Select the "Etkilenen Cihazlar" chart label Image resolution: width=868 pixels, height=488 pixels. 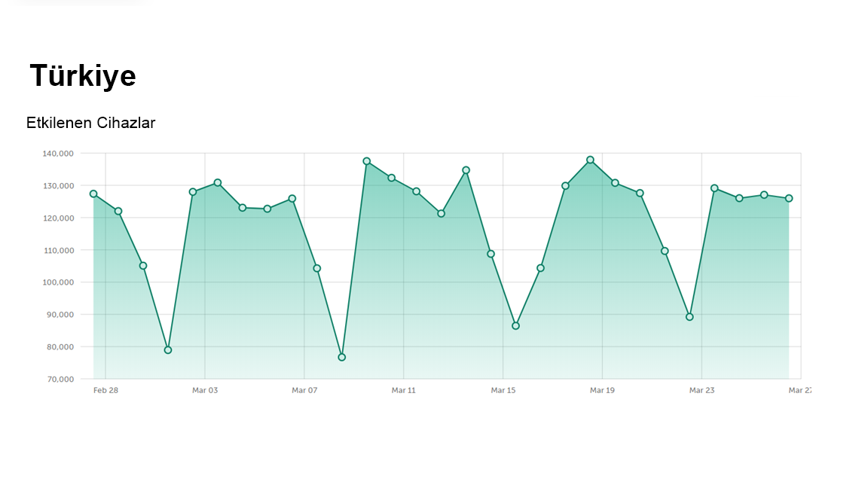click(90, 123)
